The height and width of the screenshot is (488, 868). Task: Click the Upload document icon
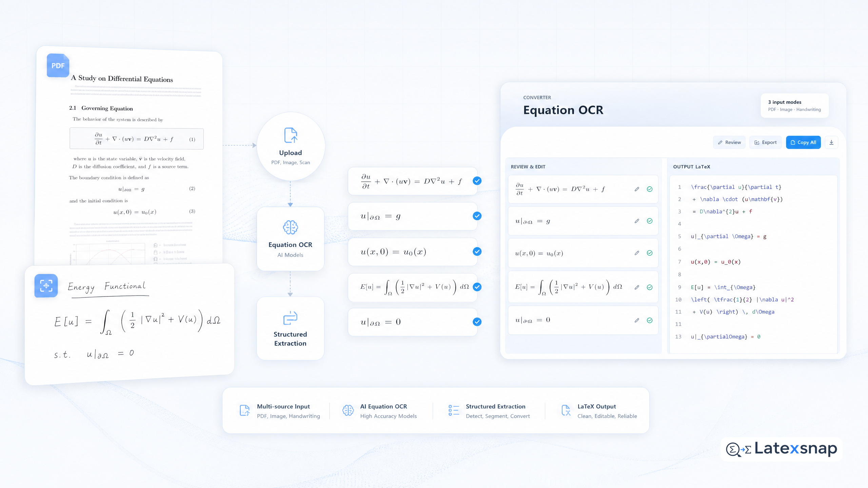click(x=291, y=135)
